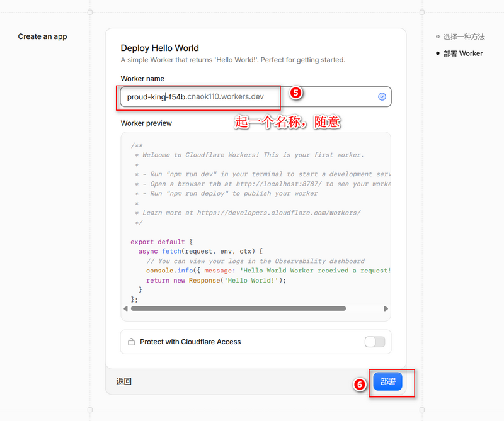Click the lock icon beside Protect with Cloudflare Access
504x421 pixels.
tap(132, 342)
